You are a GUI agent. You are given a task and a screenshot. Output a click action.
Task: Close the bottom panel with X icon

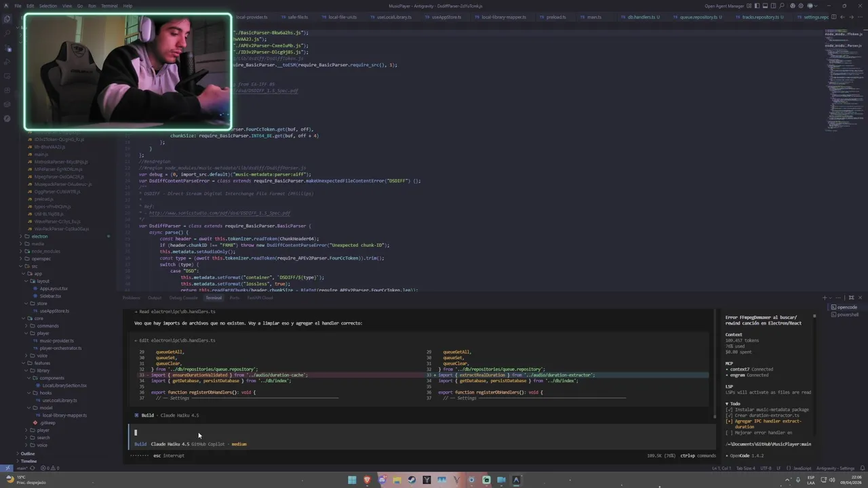click(x=860, y=298)
